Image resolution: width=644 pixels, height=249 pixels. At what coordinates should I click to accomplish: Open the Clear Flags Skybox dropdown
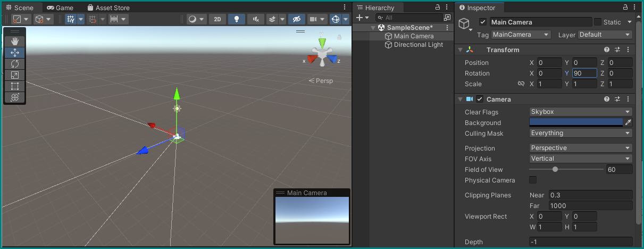(x=580, y=112)
